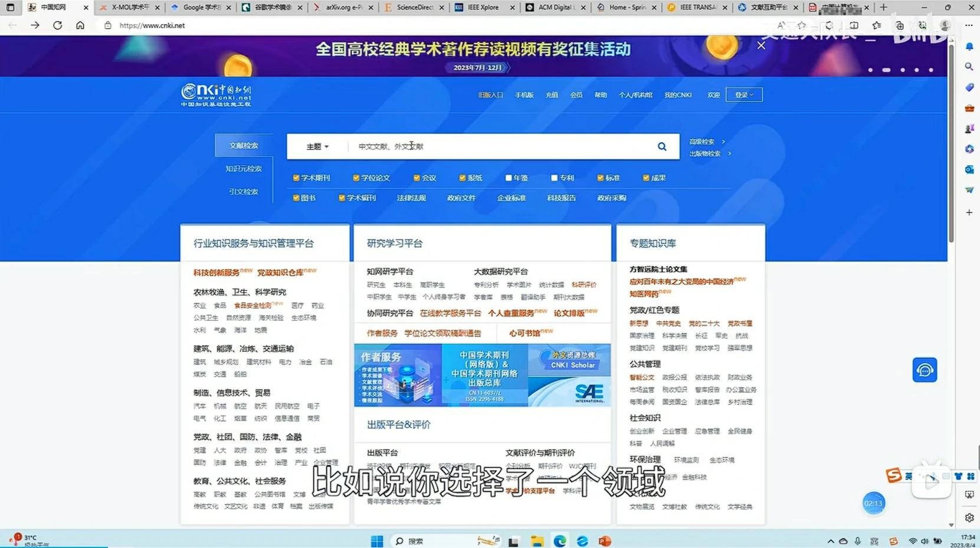This screenshot has height=548, width=980.
Task: Click the CNKI logo in the header
Action: [x=216, y=94]
